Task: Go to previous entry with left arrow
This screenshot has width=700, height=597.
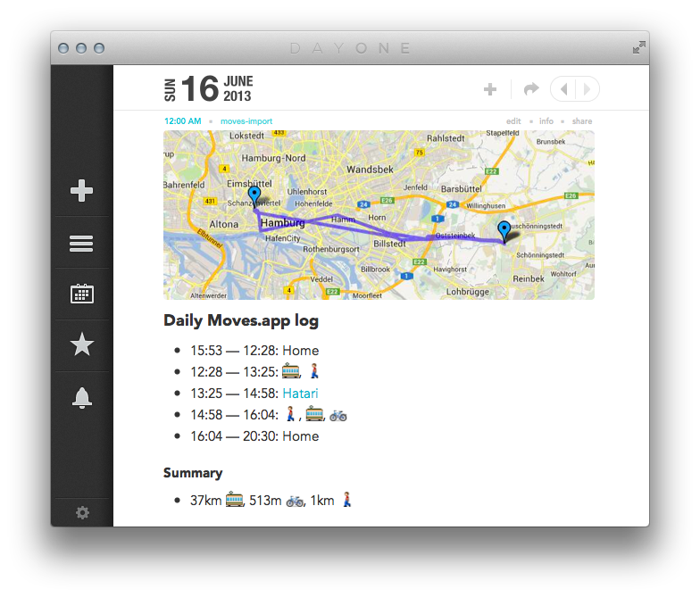Action: click(564, 89)
